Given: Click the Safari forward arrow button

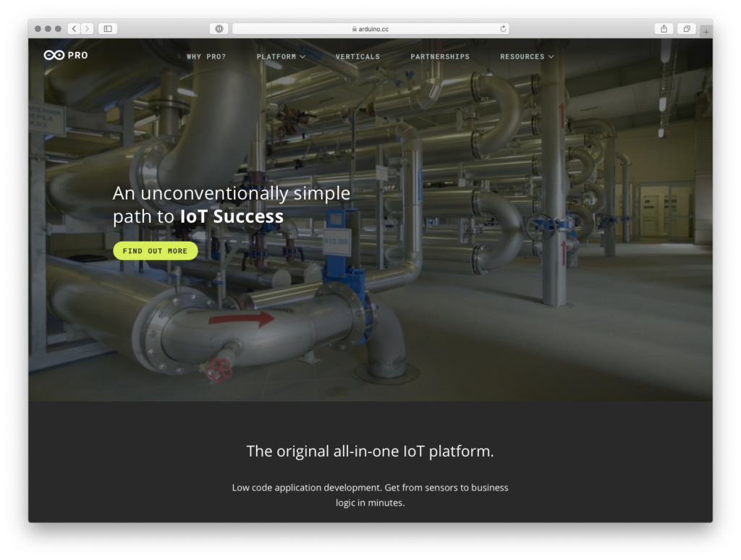Looking at the screenshot, I should click(x=88, y=29).
